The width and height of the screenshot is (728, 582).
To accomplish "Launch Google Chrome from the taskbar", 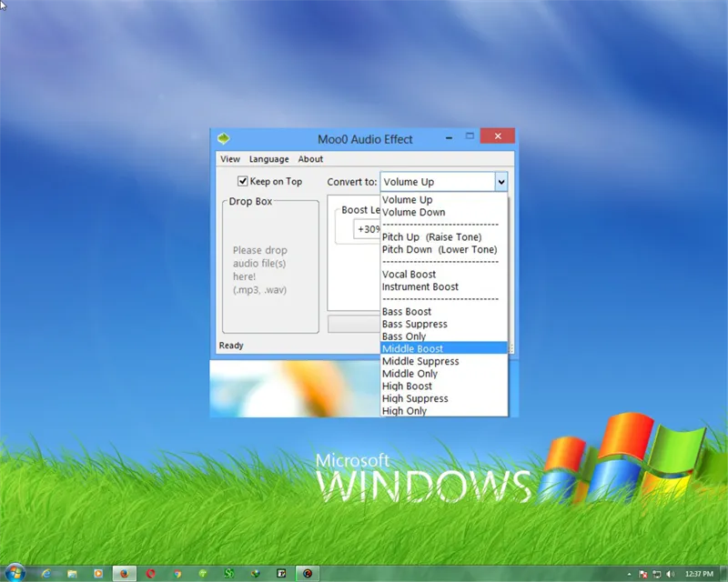I will coord(177,574).
